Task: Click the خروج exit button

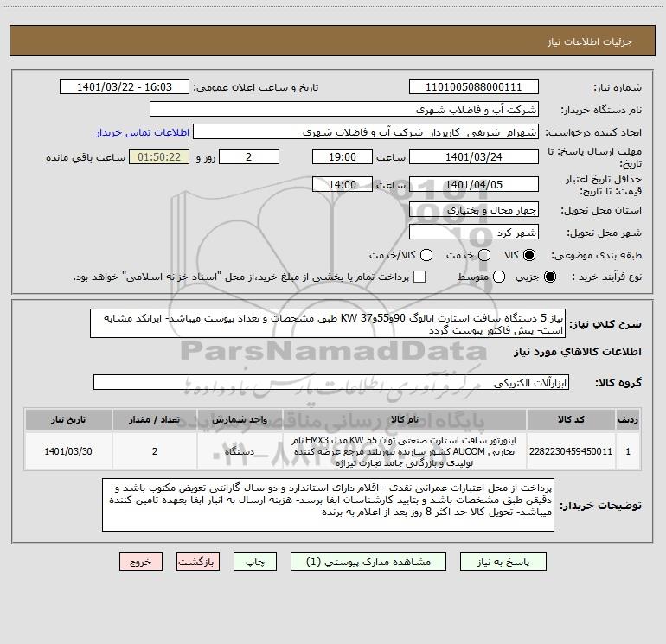Action: 141,562
